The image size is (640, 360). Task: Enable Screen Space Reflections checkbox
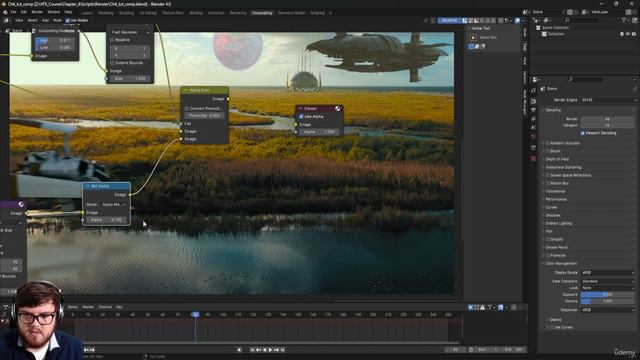(x=549, y=176)
